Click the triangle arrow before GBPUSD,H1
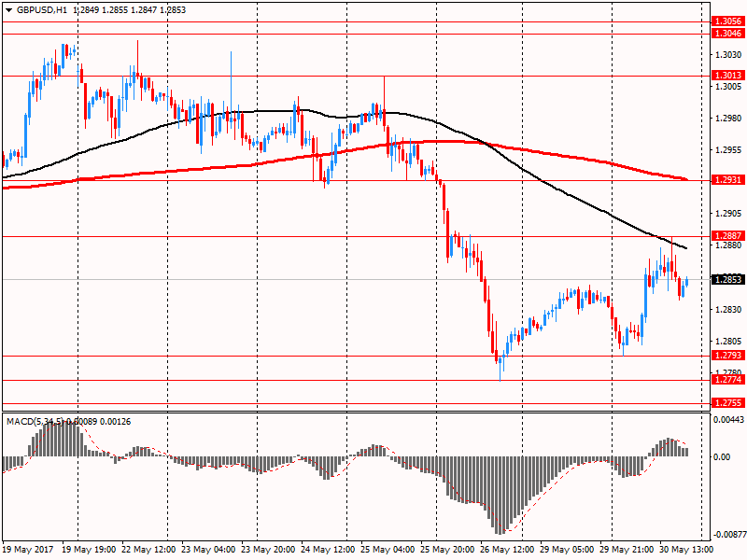 tap(8, 10)
